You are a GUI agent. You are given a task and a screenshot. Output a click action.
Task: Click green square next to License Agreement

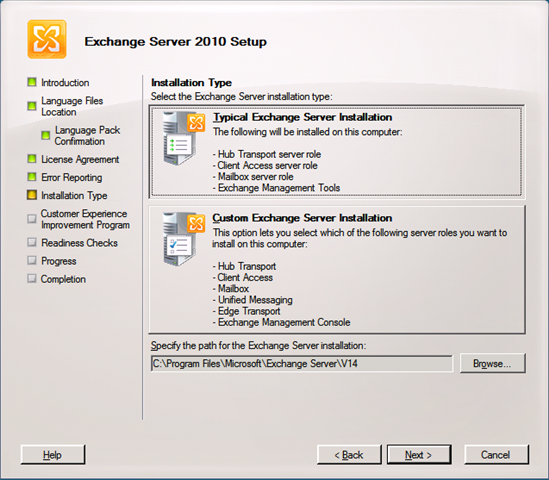[x=32, y=159]
